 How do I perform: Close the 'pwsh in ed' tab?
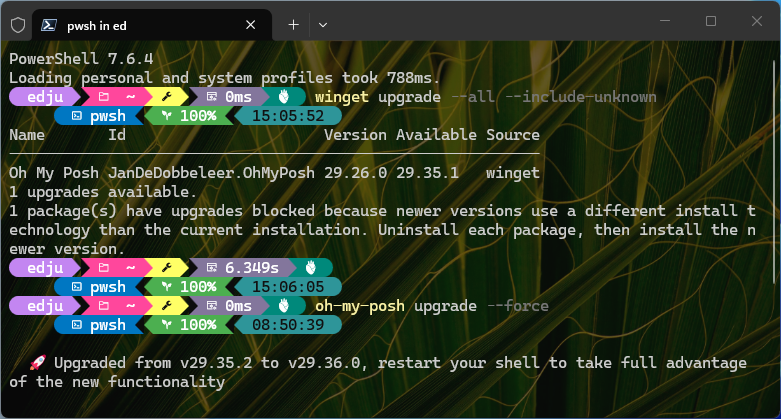click(x=251, y=25)
